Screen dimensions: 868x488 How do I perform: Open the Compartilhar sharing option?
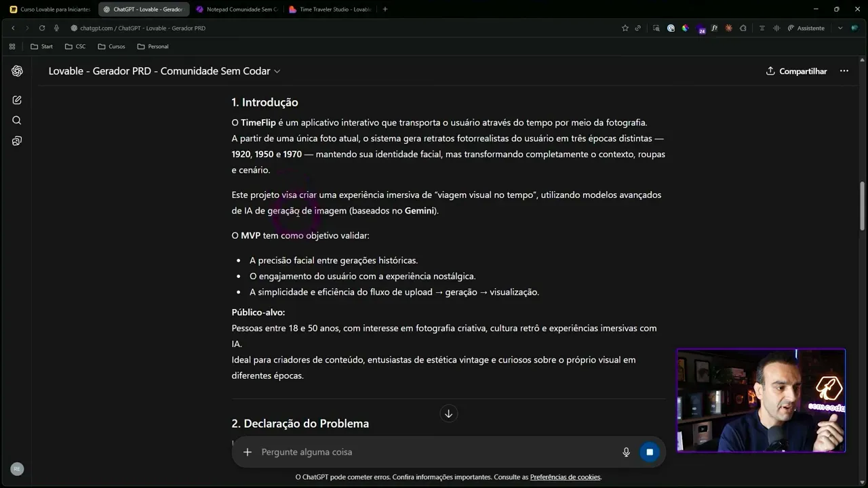(x=796, y=70)
